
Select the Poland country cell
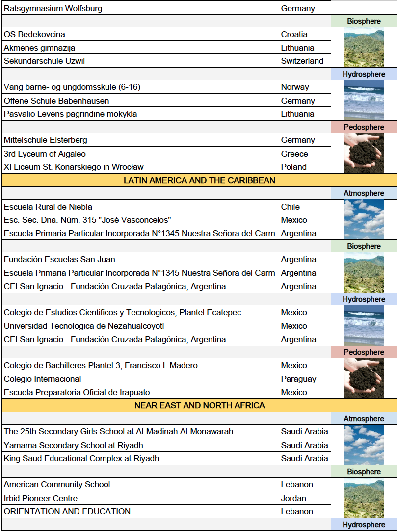tap(305, 166)
